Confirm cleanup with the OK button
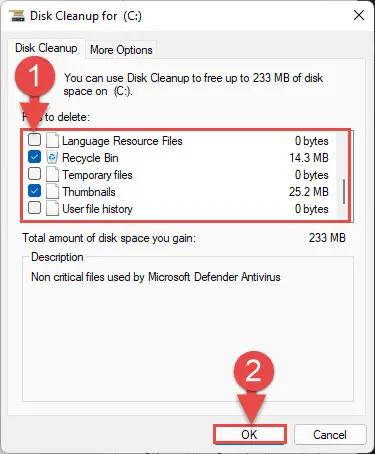Screen dimensions: 375x454 [x=250, y=435]
